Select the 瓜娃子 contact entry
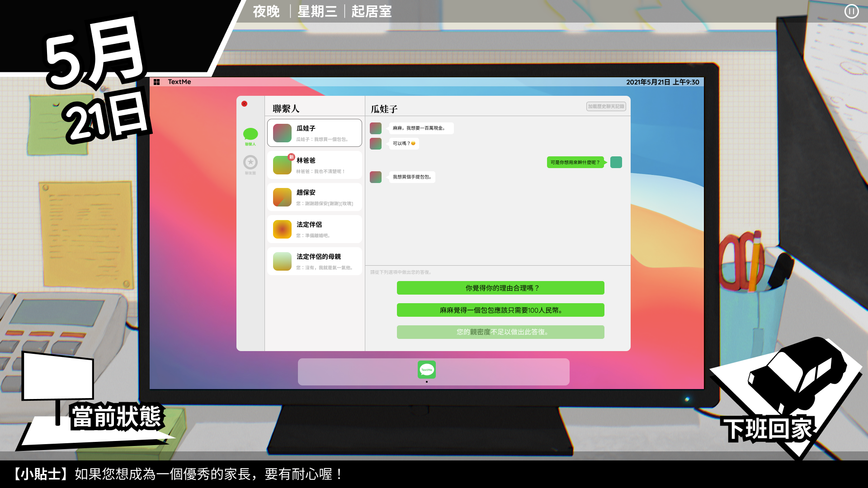The width and height of the screenshot is (868, 488). (315, 133)
